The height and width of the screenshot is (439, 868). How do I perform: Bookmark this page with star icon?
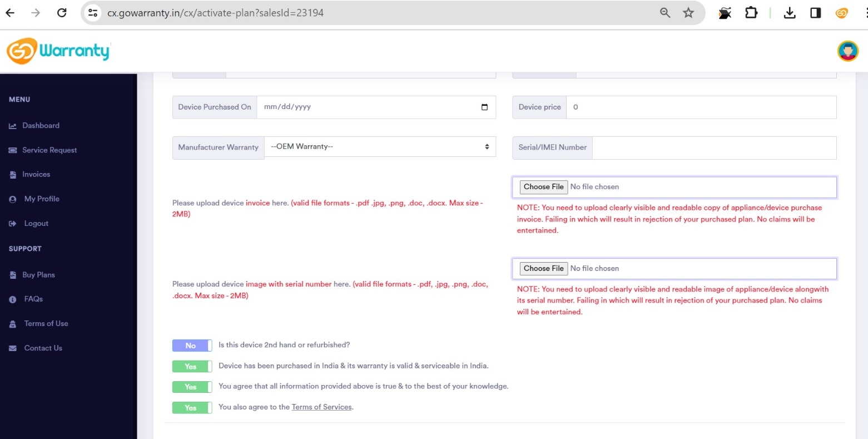point(688,13)
